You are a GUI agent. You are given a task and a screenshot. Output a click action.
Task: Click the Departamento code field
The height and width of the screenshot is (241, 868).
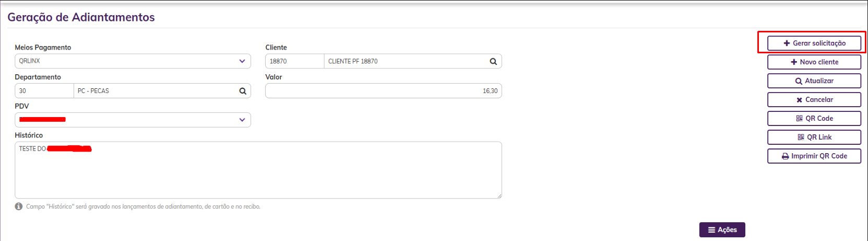(44, 91)
